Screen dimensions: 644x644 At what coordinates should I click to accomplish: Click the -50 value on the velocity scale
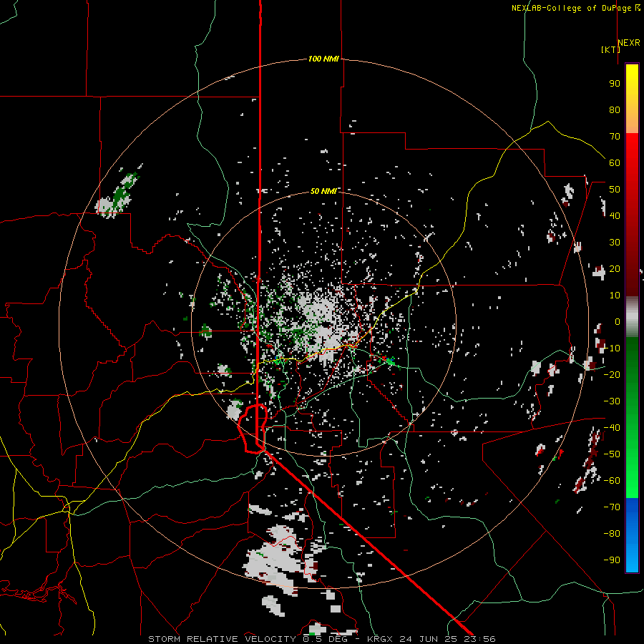click(x=612, y=454)
